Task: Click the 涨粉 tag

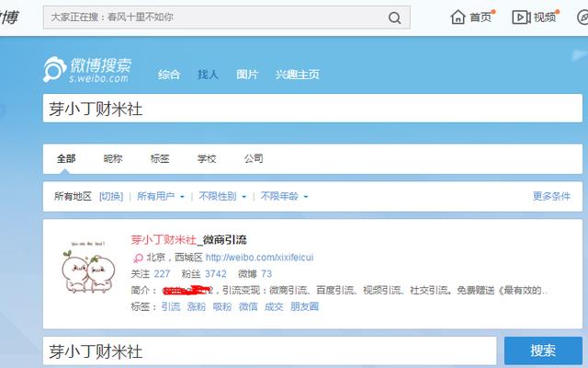Action: pyautogui.click(x=196, y=306)
